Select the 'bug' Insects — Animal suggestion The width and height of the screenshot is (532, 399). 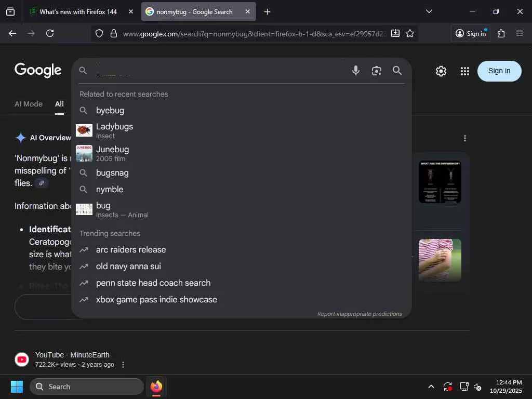click(242, 210)
